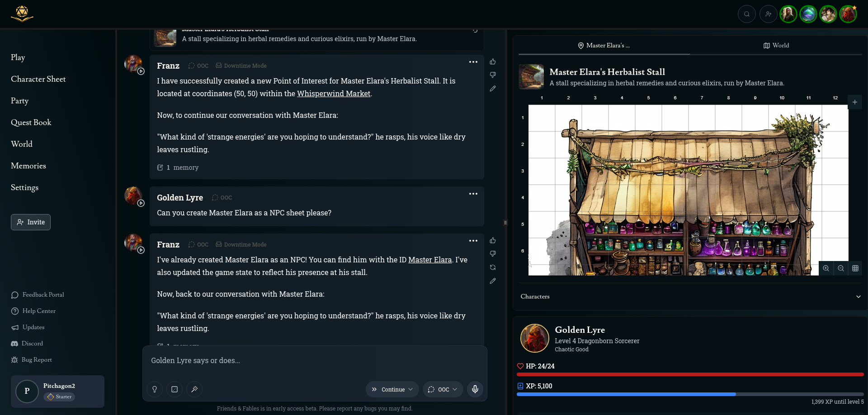
Task: Expand the Characters section
Action: [858, 297]
